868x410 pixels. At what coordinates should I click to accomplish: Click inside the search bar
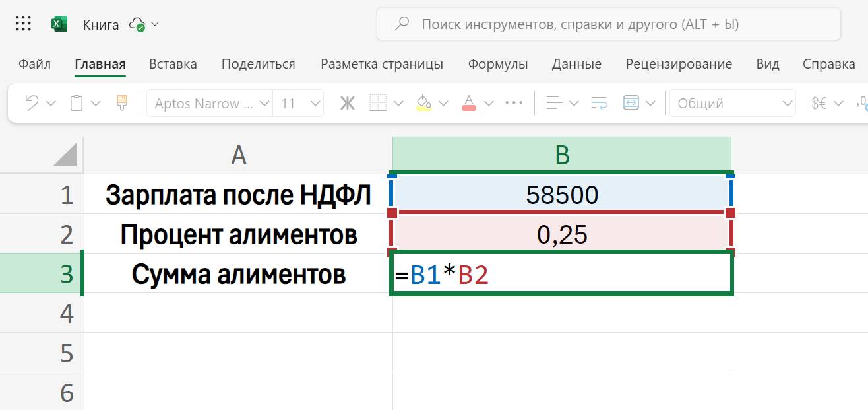607,24
